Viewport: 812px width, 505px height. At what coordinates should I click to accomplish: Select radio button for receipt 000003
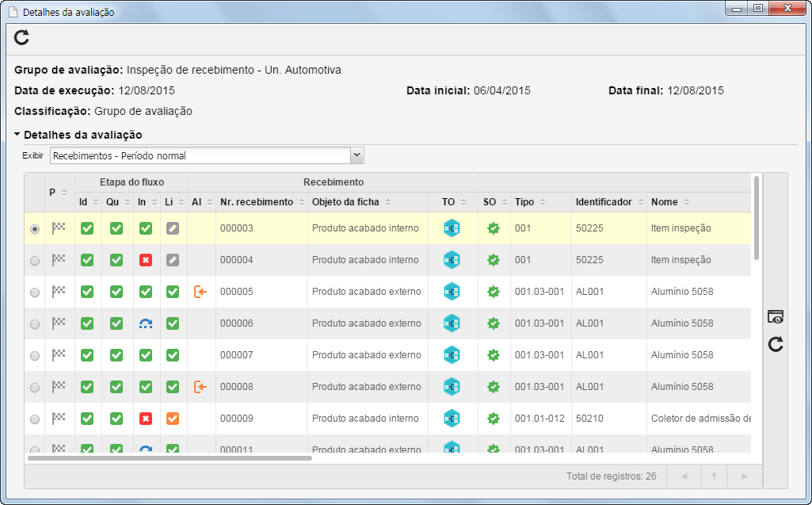pyautogui.click(x=35, y=228)
